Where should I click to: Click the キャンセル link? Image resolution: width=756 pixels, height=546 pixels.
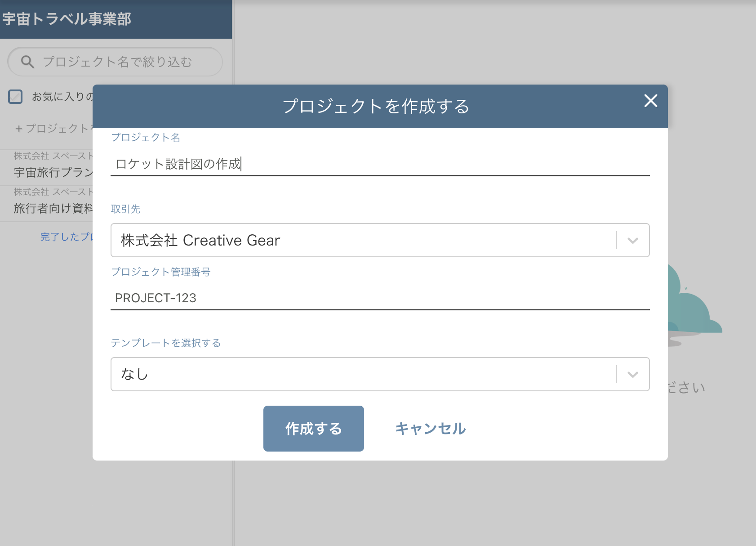tap(430, 428)
